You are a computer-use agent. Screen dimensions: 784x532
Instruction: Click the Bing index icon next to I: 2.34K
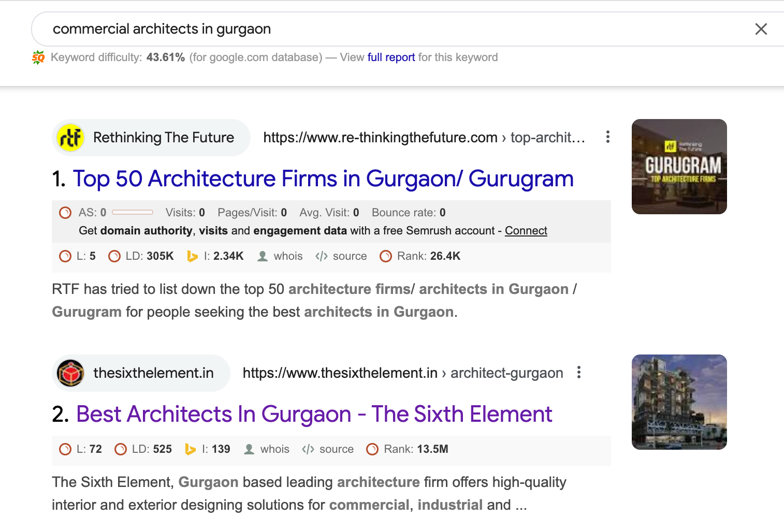click(x=192, y=256)
